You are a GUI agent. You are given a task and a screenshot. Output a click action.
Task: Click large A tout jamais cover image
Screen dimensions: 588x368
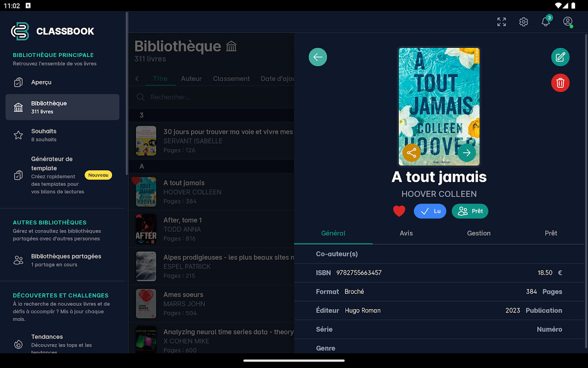(439, 106)
